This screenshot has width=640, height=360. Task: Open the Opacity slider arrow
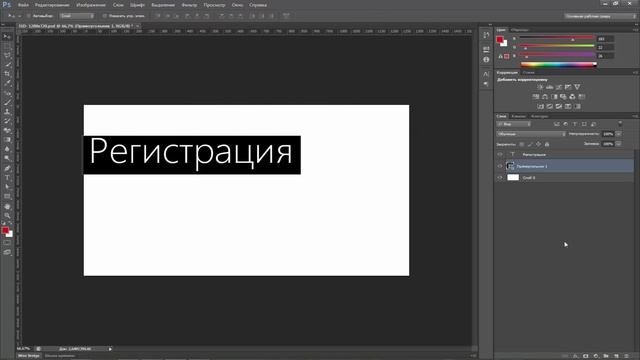point(619,134)
